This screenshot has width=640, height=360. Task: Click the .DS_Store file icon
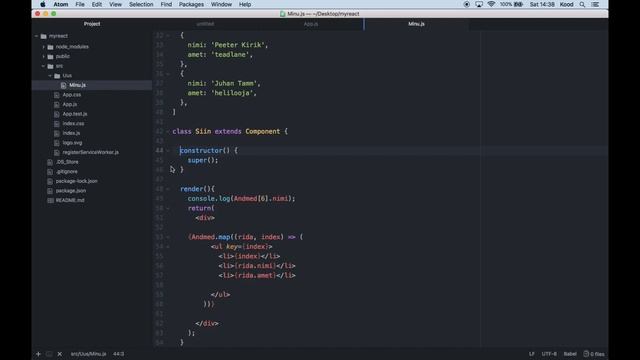50,162
